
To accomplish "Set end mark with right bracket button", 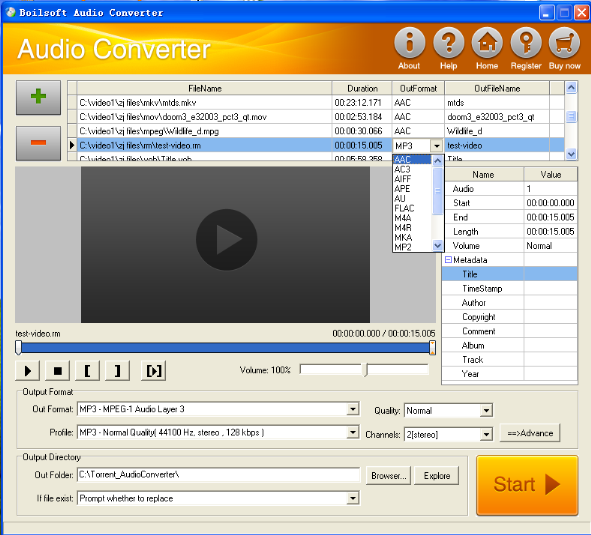I will (x=117, y=371).
